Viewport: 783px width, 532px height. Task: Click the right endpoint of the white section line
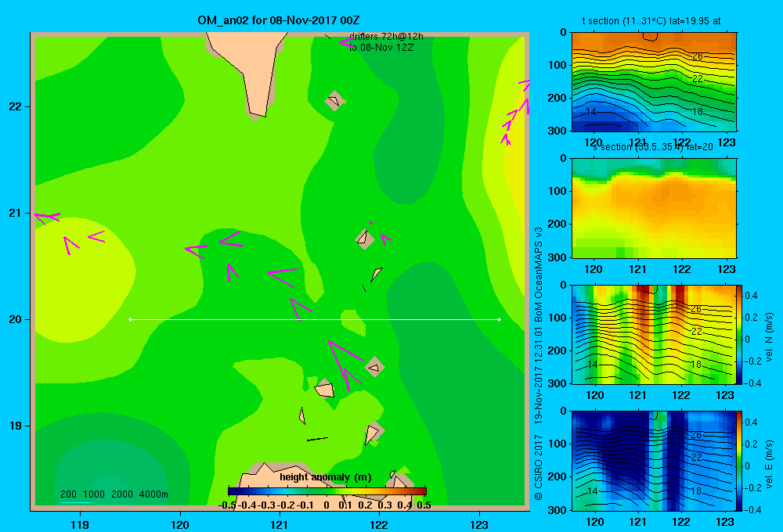coord(500,319)
